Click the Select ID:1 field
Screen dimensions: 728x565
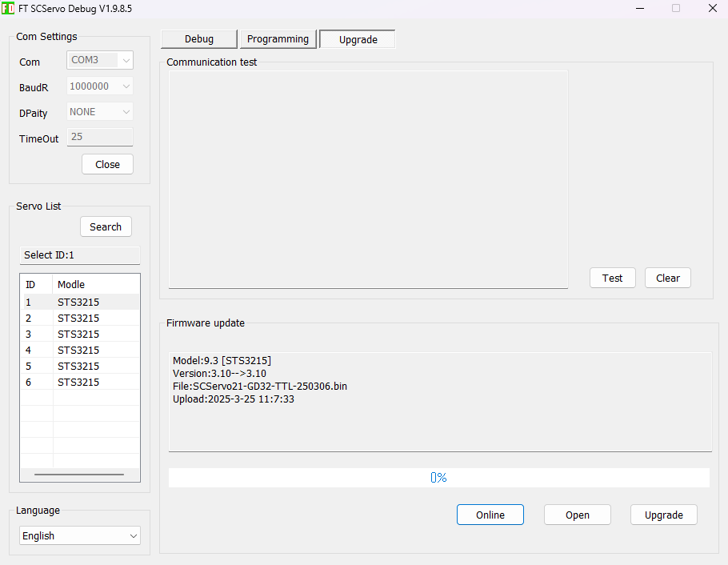coord(80,255)
